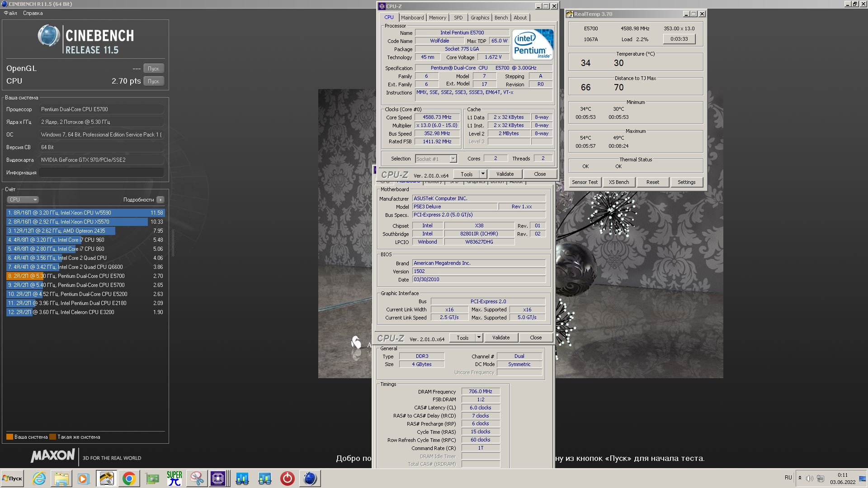Click Sensor Test in RealTemp
This screenshot has width=868, height=488.
585,182
